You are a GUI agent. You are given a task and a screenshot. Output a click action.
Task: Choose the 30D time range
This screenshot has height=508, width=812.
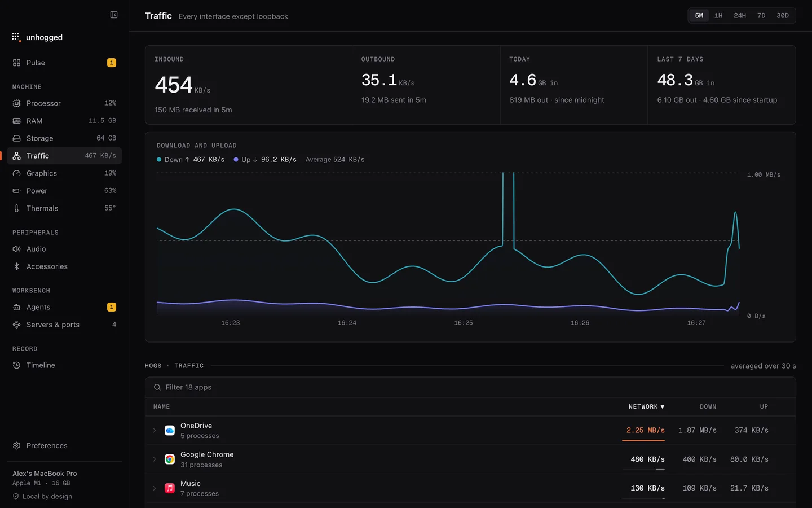click(783, 16)
